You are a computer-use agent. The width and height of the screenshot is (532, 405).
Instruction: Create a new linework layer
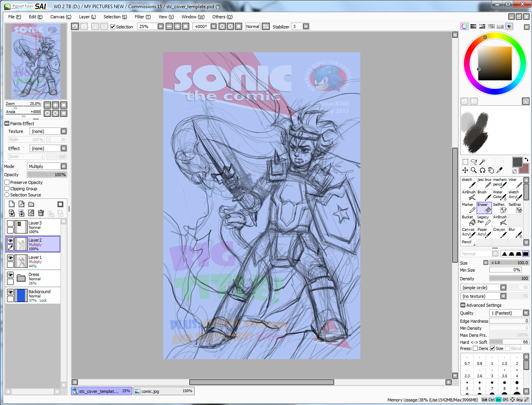[21, 204]
